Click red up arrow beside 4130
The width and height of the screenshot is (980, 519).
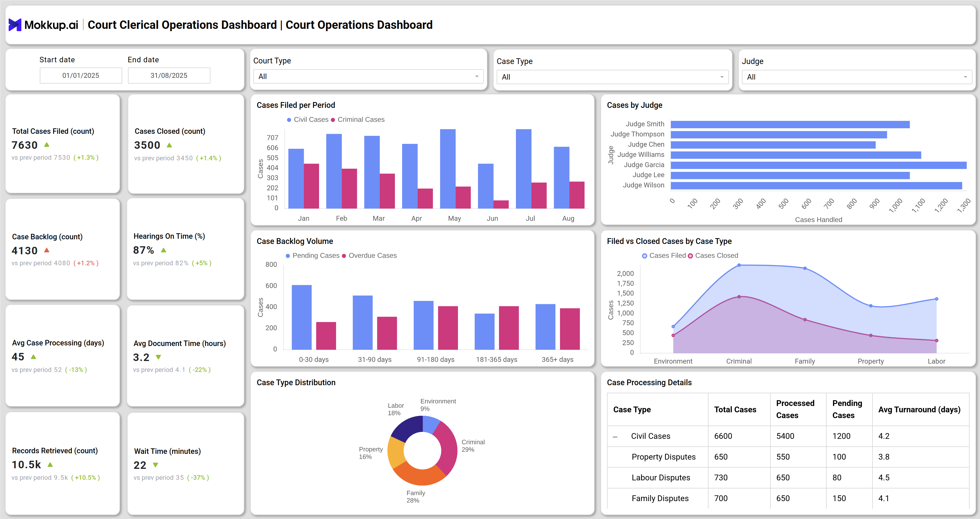click(x=47, y=250)
